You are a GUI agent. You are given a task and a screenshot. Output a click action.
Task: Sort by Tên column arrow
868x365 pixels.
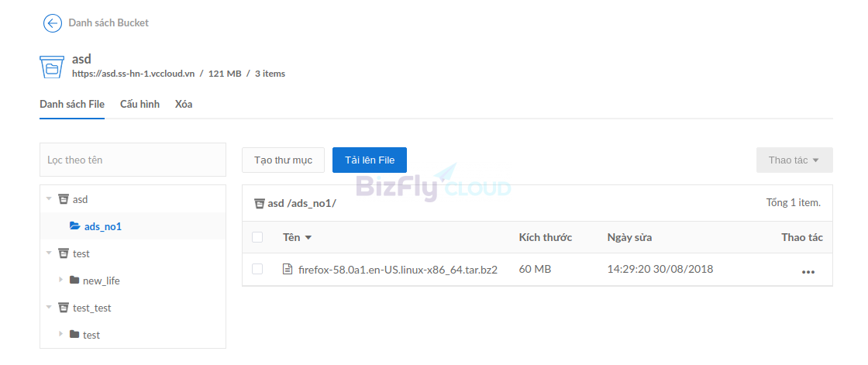(308, 238)
